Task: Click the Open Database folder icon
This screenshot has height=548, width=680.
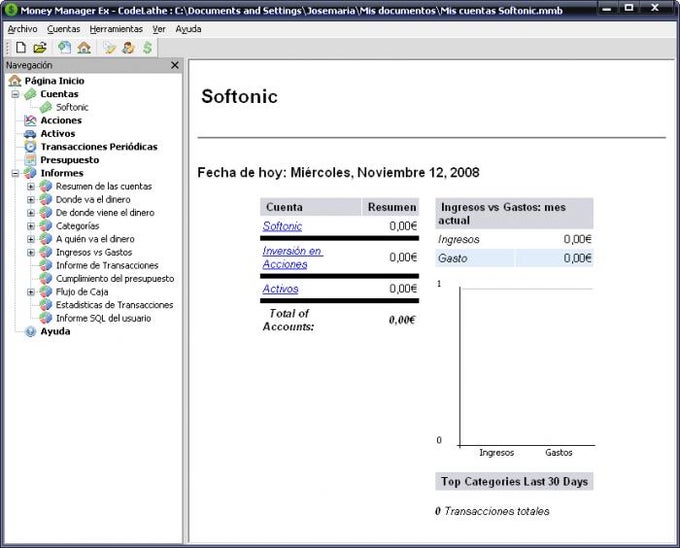Action: click(40, 48)
